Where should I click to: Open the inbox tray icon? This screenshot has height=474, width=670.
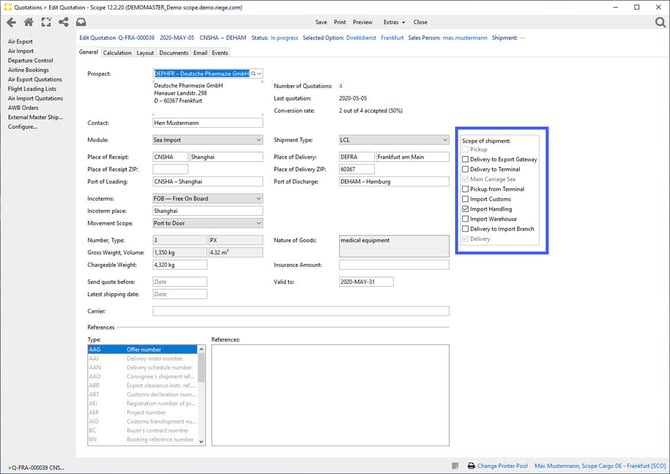click(81, 21)
